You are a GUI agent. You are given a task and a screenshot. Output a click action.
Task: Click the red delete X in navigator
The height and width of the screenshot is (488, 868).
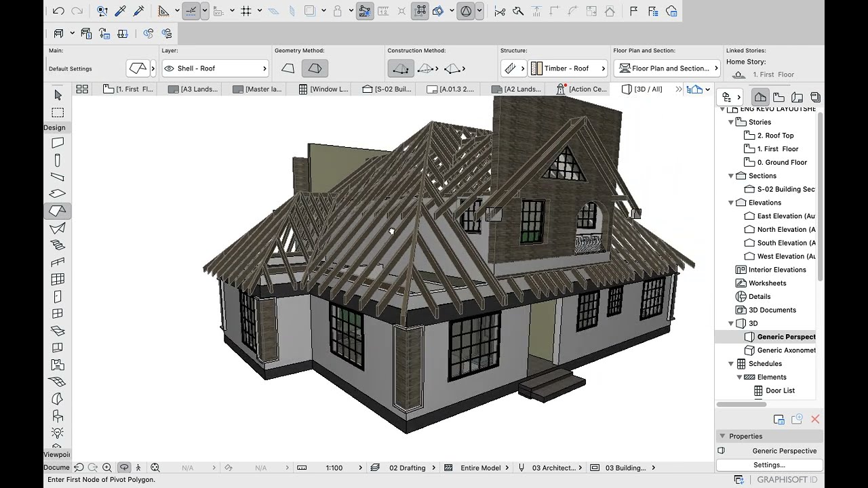tap(815, 420)
